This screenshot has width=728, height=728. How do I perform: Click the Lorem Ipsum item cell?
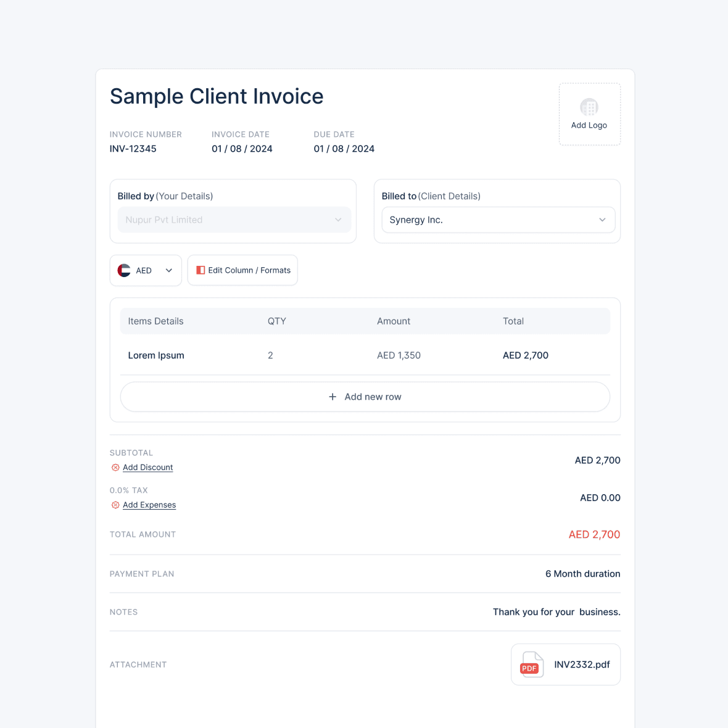(156, 355)
